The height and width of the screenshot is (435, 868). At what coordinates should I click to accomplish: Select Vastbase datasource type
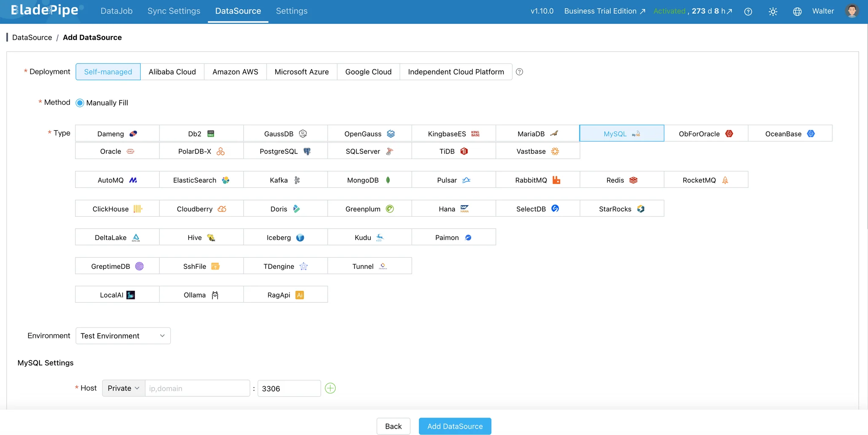537,151
